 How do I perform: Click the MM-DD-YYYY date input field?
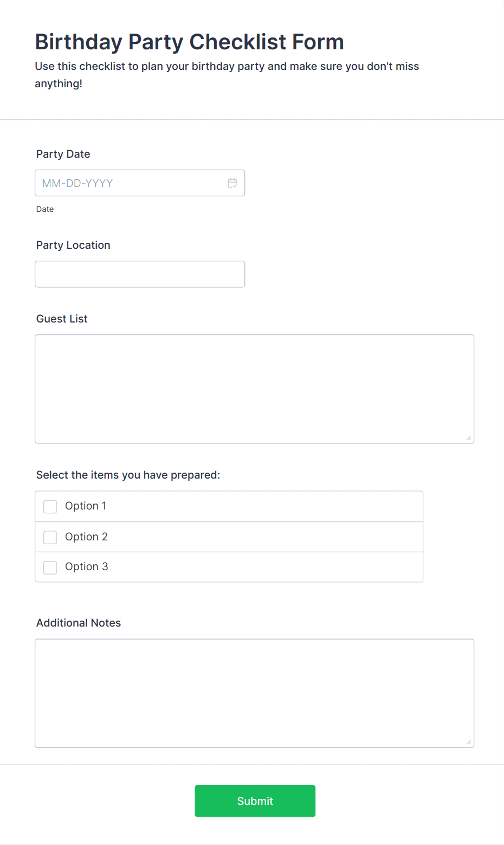[x=130, y=183]
